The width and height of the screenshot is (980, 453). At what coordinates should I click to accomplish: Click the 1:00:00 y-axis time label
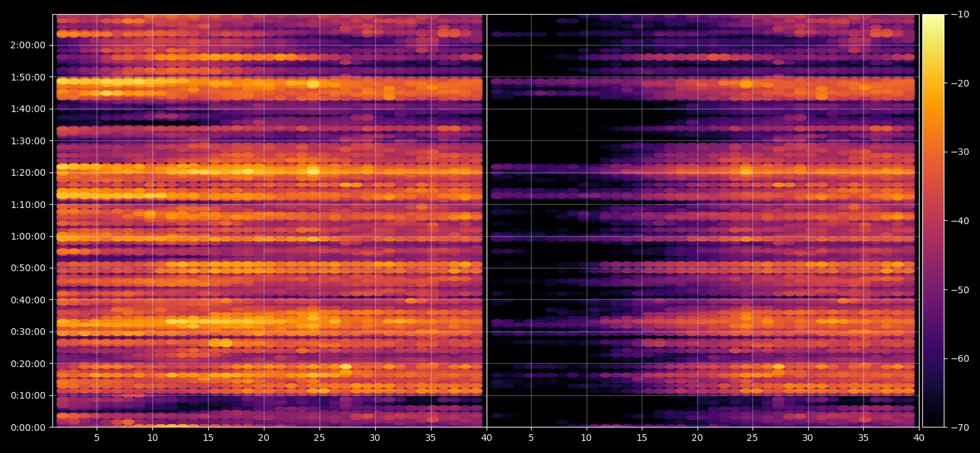(28, 236)
